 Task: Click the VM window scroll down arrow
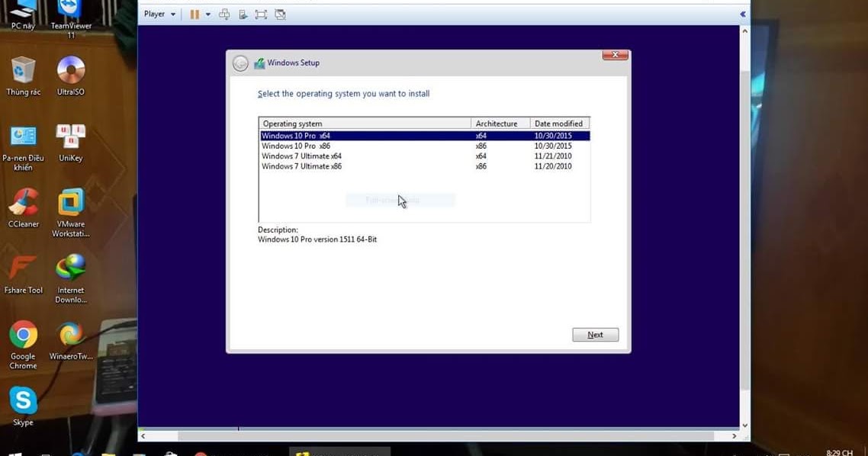coord(744,425)
